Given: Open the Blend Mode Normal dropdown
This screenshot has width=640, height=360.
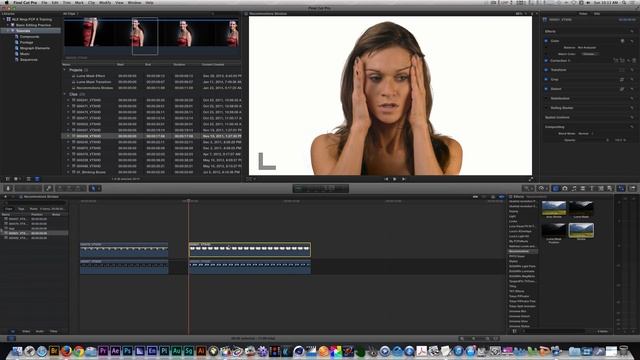Looking at the screenshot, I should [x=586, y=133].
